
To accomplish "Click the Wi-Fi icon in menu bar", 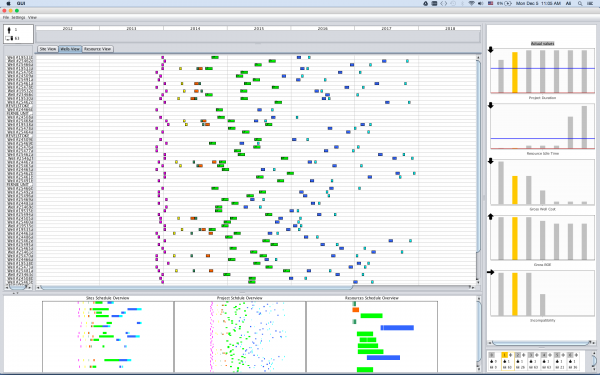I will (471, 3).
